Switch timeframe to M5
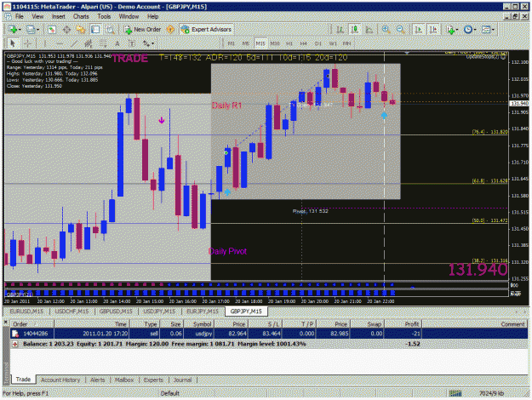The image size is (532, 400). (x=246, y=43)
